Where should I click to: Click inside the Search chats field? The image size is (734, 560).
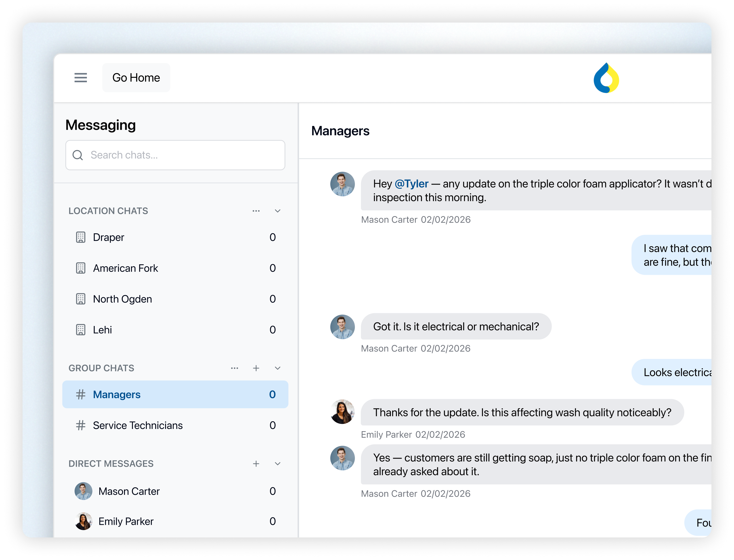[x=175, y=155]
